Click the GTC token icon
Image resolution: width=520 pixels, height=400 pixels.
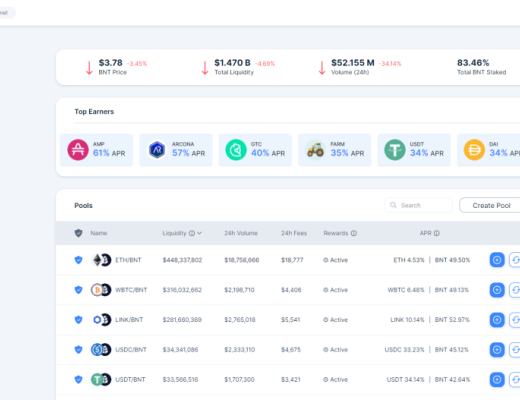[x=236, y=150]
